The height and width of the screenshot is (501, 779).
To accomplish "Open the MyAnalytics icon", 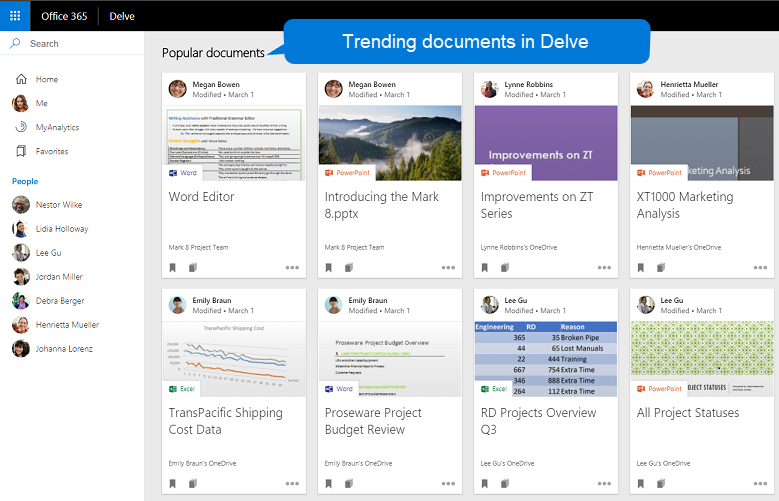I will (21, 127).
